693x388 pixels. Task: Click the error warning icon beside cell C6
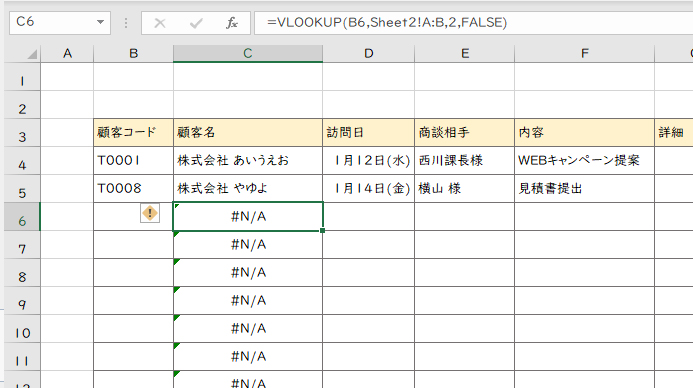[150, 213]
